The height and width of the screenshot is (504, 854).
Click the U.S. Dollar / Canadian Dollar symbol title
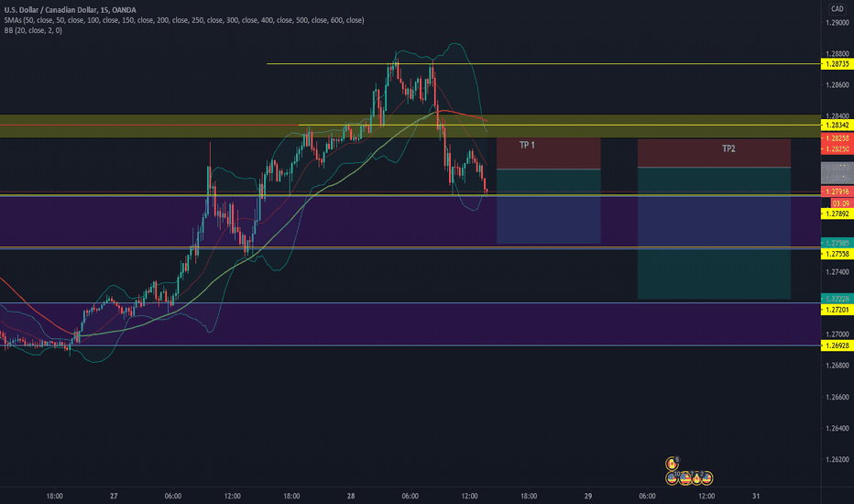[x=71, y=10]
